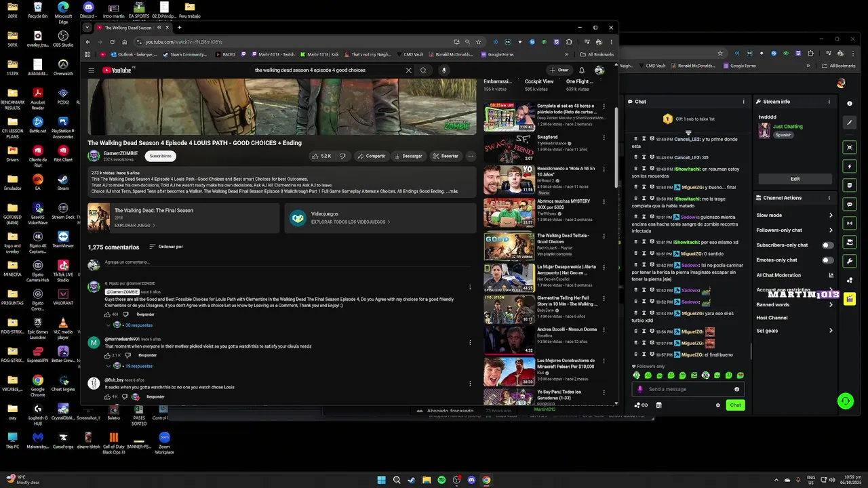Run search with the magnifier button

424,70
